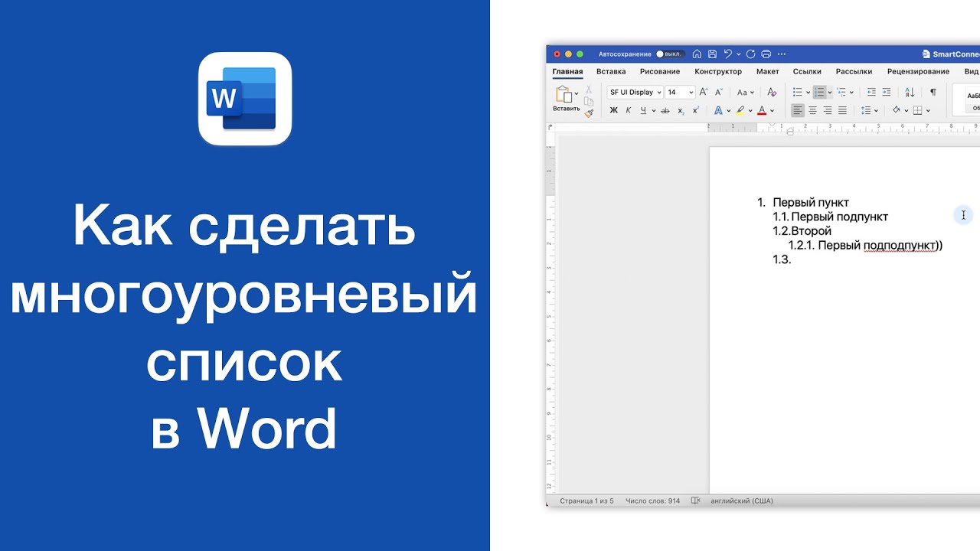Justify the paragraph text
This screenshot has width=980, height=551.
point(842,110)
